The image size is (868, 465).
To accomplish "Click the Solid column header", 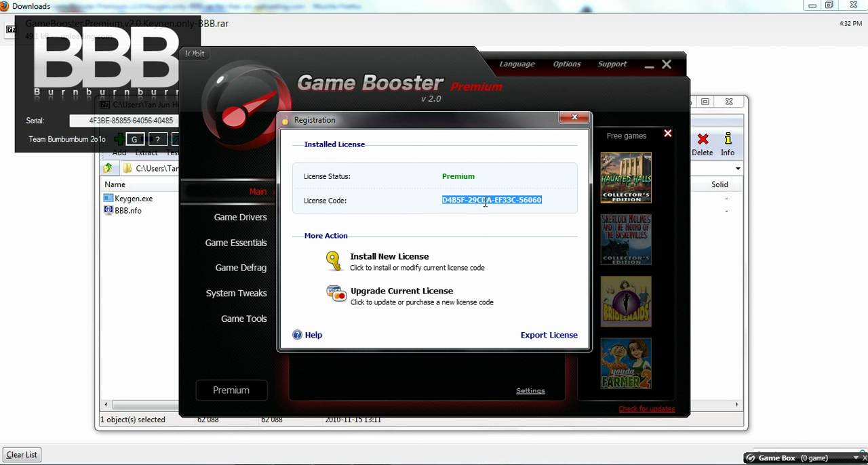I will click(719, 184).
